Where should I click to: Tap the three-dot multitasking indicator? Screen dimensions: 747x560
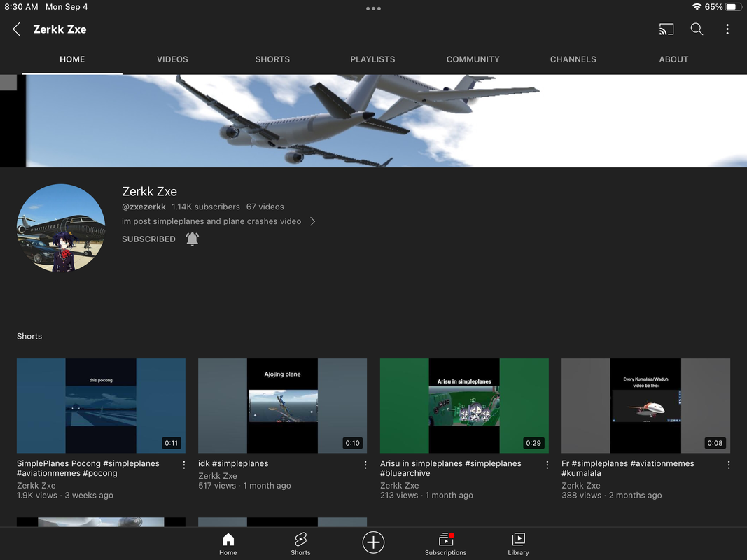coord(374,8)
